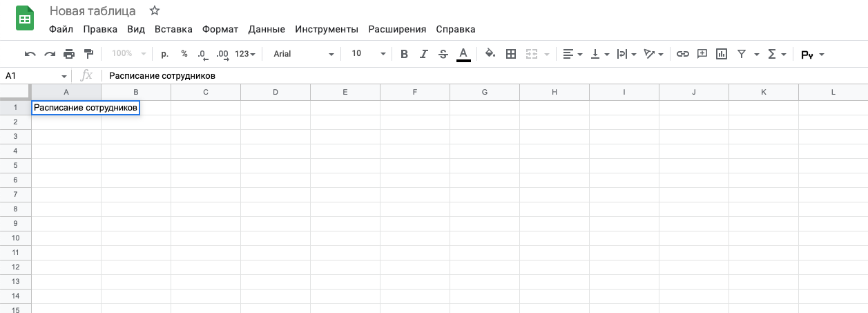This screenshot has height=313, width=868.
Task: Add comment with the comment icon
Action: click(x=702, y=54)
